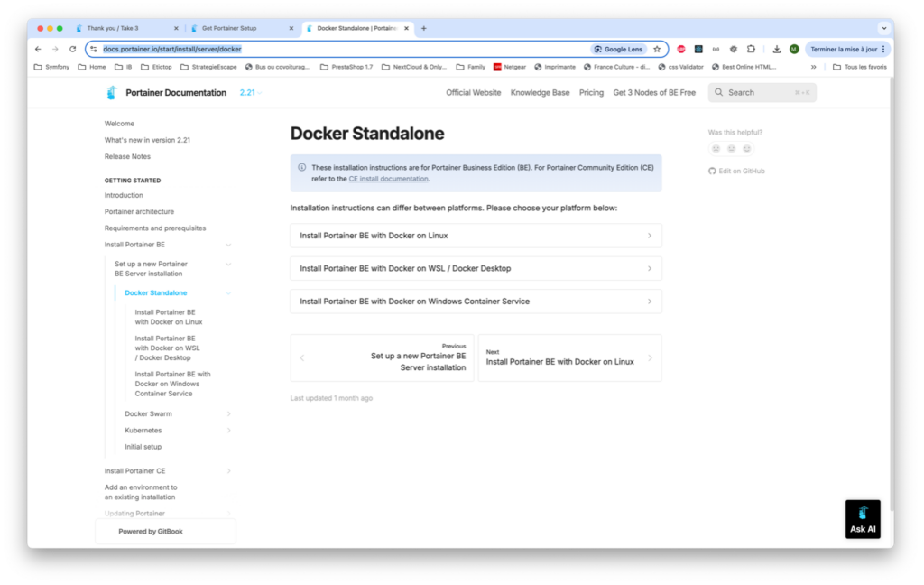Rate the page with the happy face icon
Screen dimensions: 924x585
coord(746,149)
